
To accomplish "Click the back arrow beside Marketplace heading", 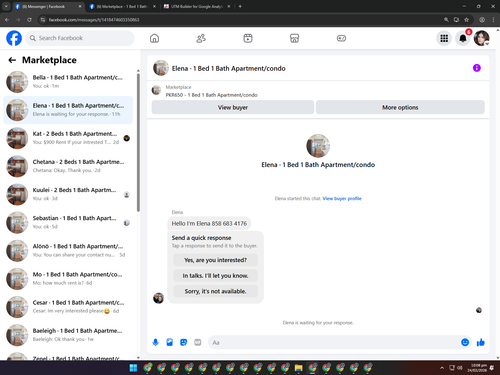I will 12,60.
